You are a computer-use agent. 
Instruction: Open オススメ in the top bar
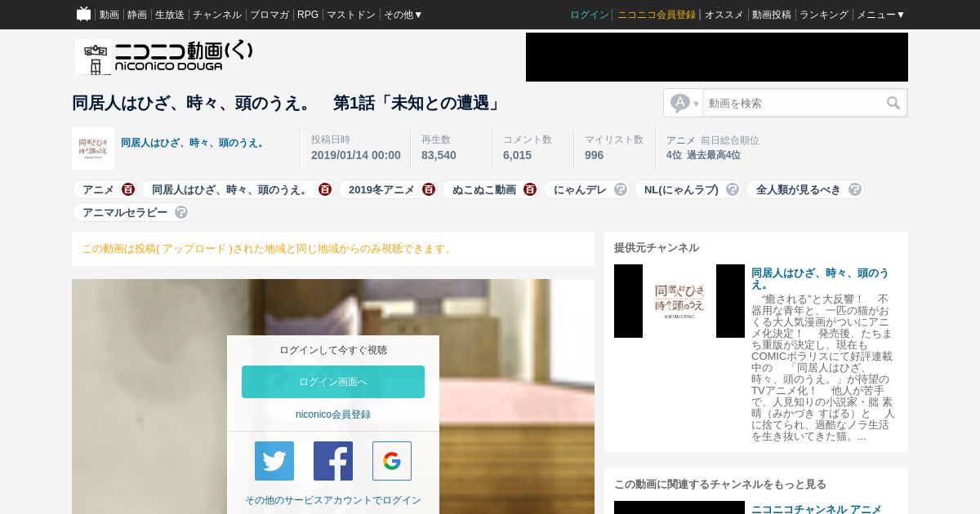[724, 15]
